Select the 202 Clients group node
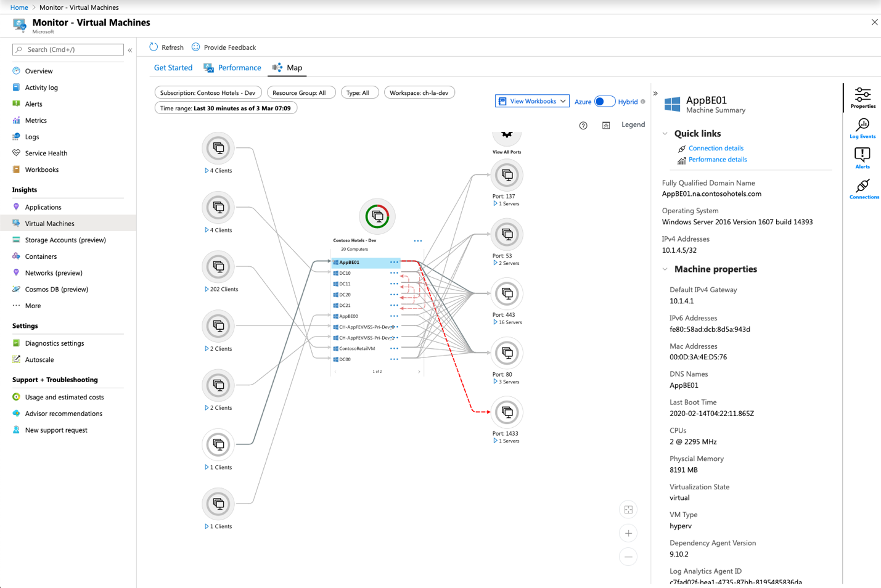The width and height of the screenshot is (881, 588). 218,267
